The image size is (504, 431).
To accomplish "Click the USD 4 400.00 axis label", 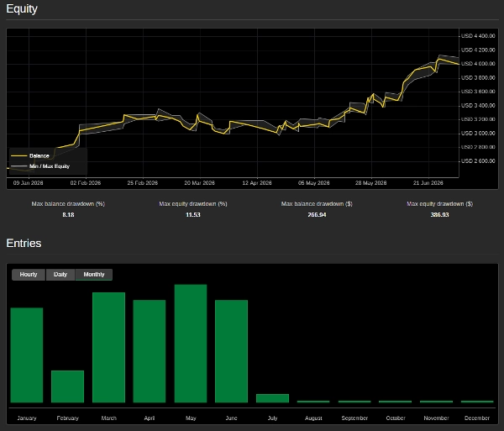I will pyautogui.click(x=478, y=36).
